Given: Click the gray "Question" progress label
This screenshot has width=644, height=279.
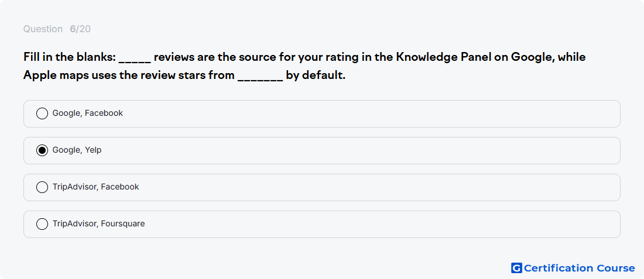Looking at the screenshot, I should [43, 29].
